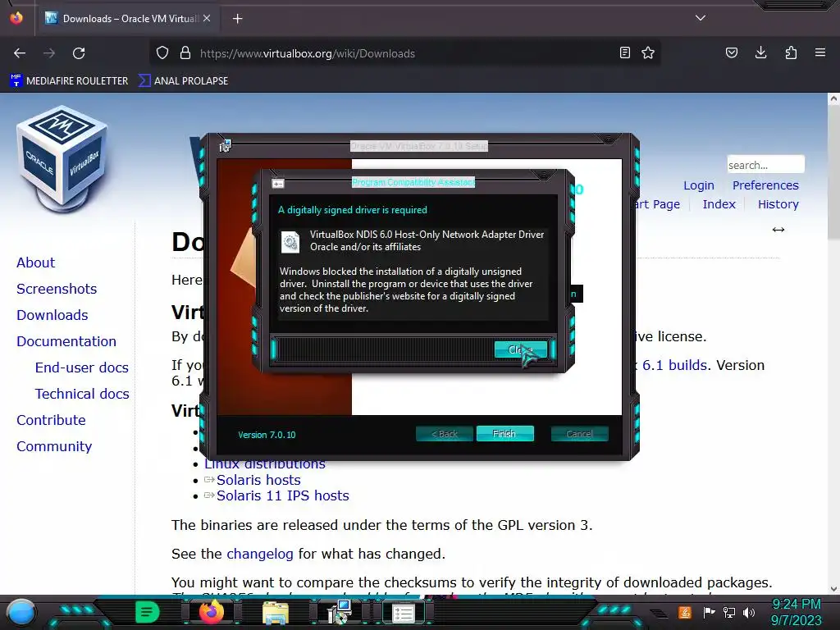840x630 pixels.
Task: Open Documentation in the sidebar
Action: click(66, 341)
